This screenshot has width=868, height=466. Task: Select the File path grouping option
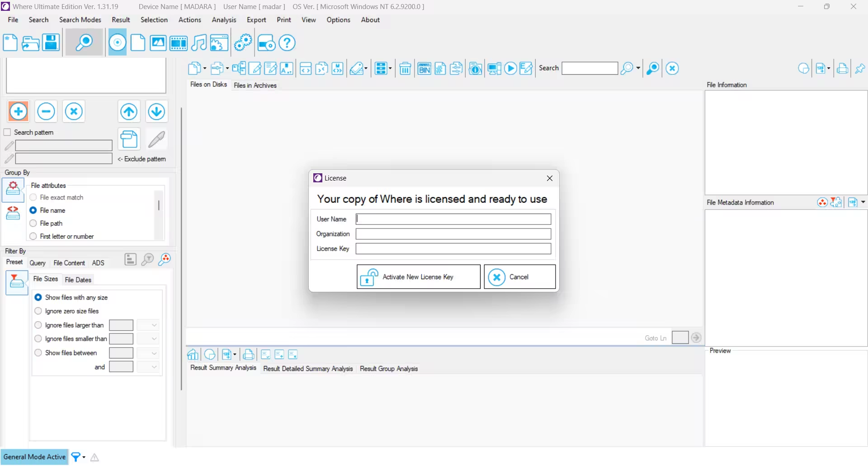point(33,223)
